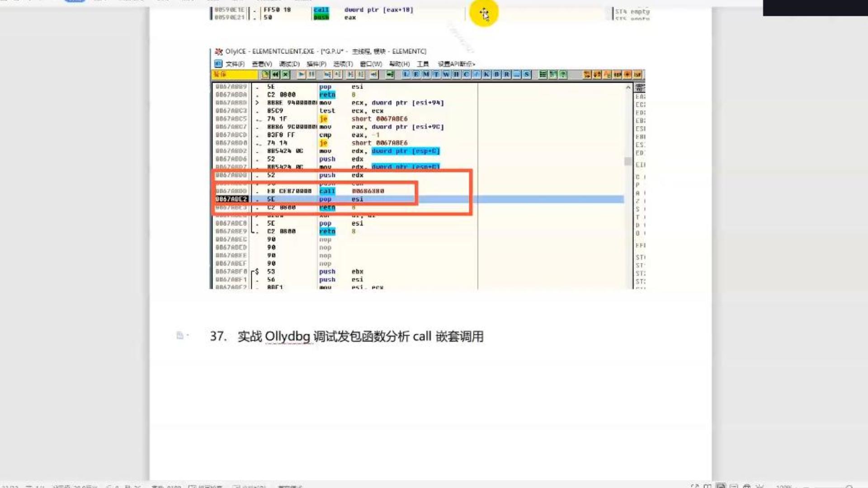
Task: Click the Go to address icon
Action: click(x=390, y=75)
